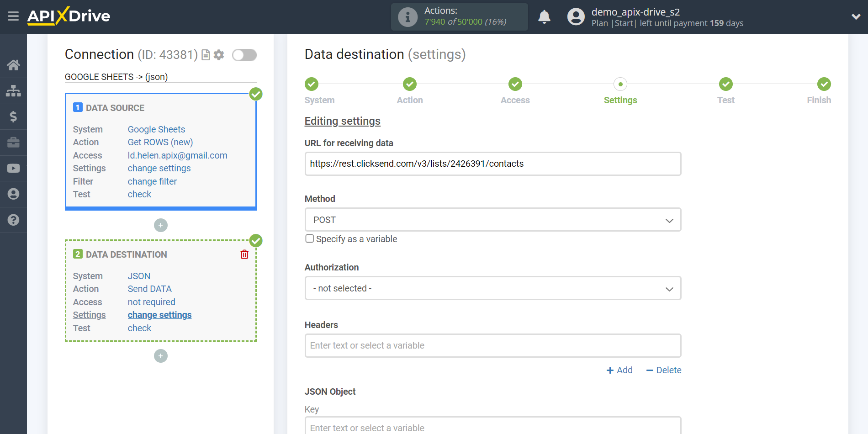Click the ApiX-Drive logo
Screen dimensions: 868x434
tap(69, 16)
